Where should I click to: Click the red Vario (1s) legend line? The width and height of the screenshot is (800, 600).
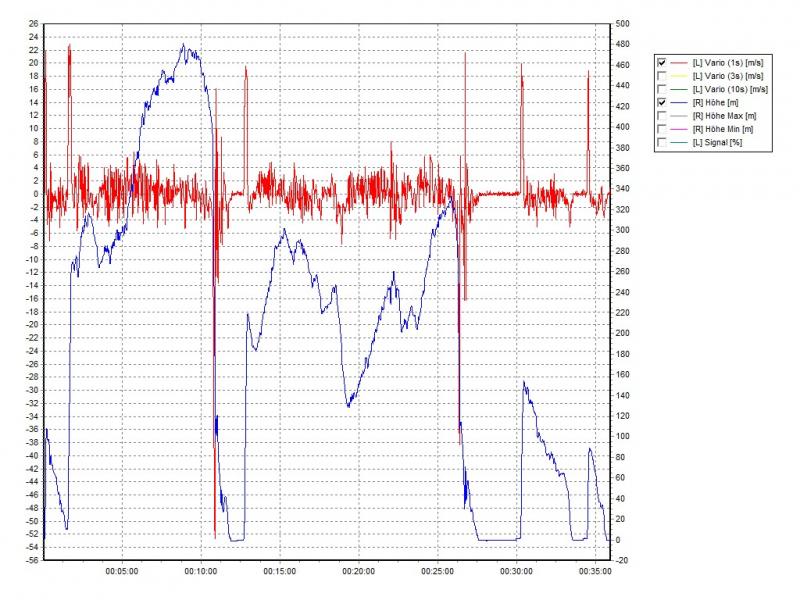(679, 62)
